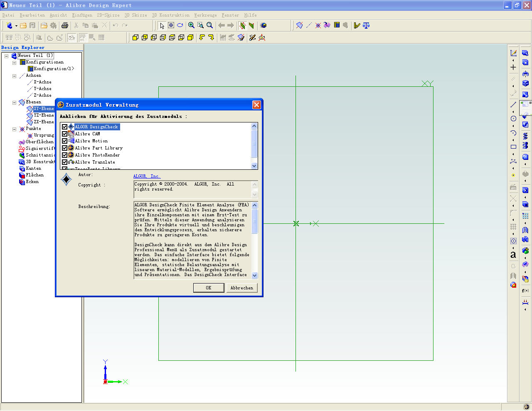Select the Y-Achse tree item
532x411 pixels.
pyautogui.click(x=42, y=89)
